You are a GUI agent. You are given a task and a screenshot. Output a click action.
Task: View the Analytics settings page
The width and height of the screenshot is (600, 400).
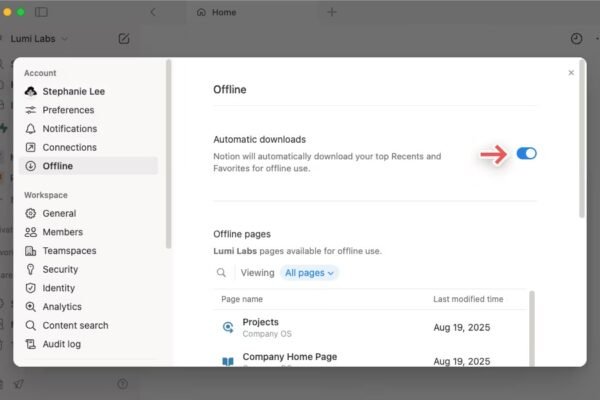point(62,307)
